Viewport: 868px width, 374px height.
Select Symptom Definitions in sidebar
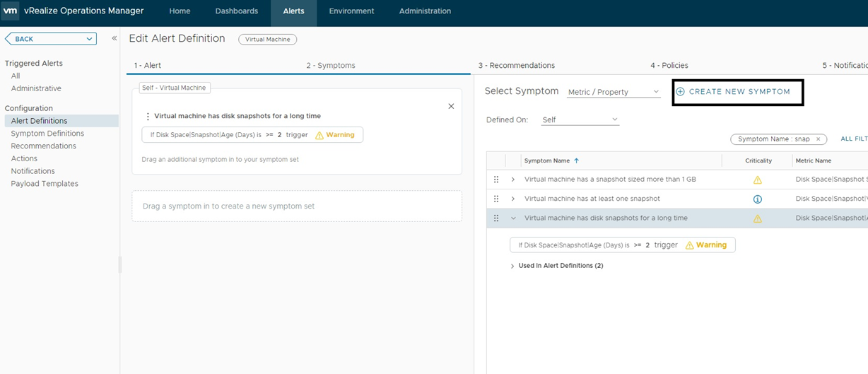[47, 134]
